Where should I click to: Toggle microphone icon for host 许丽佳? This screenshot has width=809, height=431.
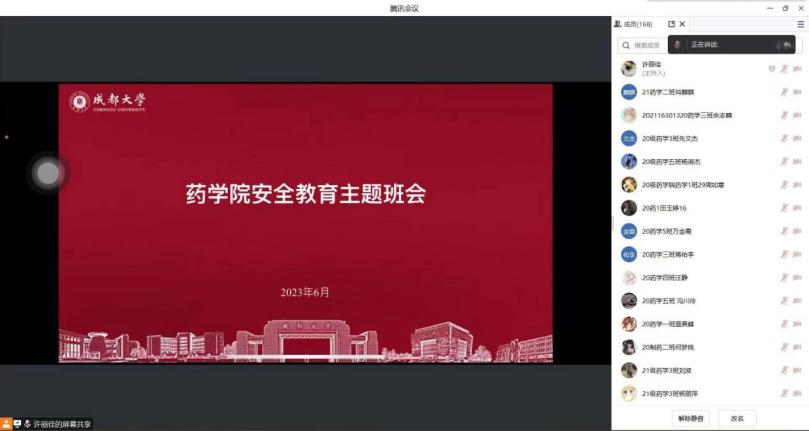tap(784, 68)
